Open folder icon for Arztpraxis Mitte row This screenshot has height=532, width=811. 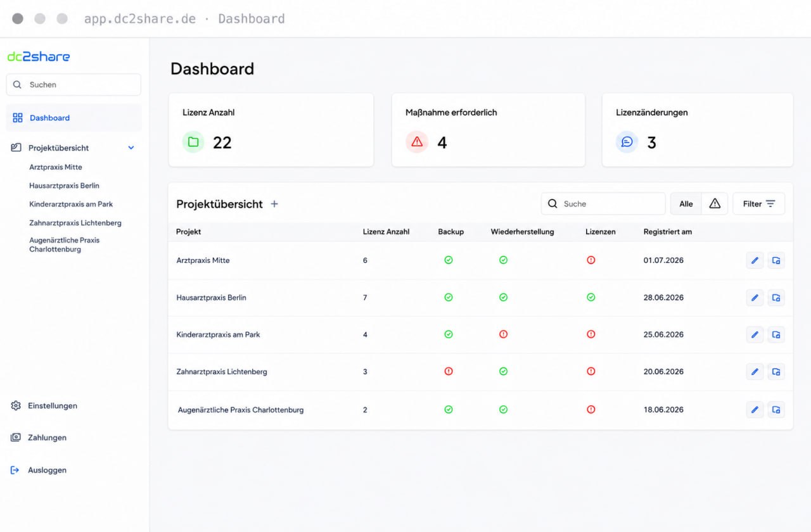tap(776, 260)
